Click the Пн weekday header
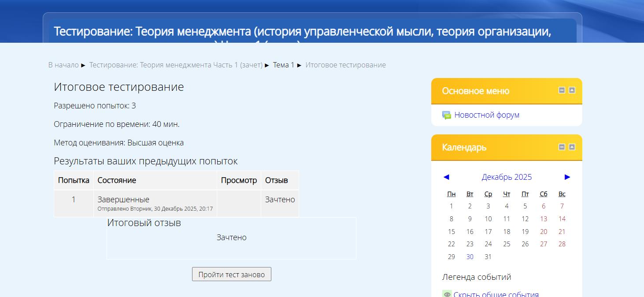 pyautogui.click(x=451, y=194)
